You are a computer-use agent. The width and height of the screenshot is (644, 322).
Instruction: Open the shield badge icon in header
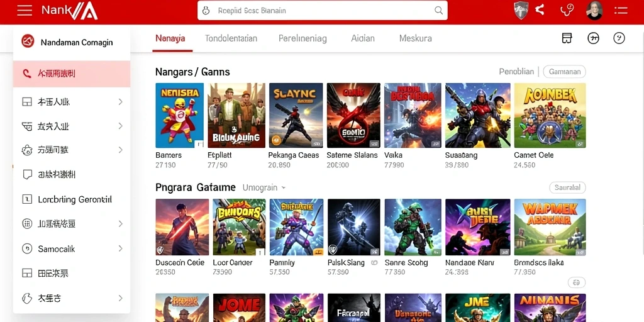[x=521, y=10]
